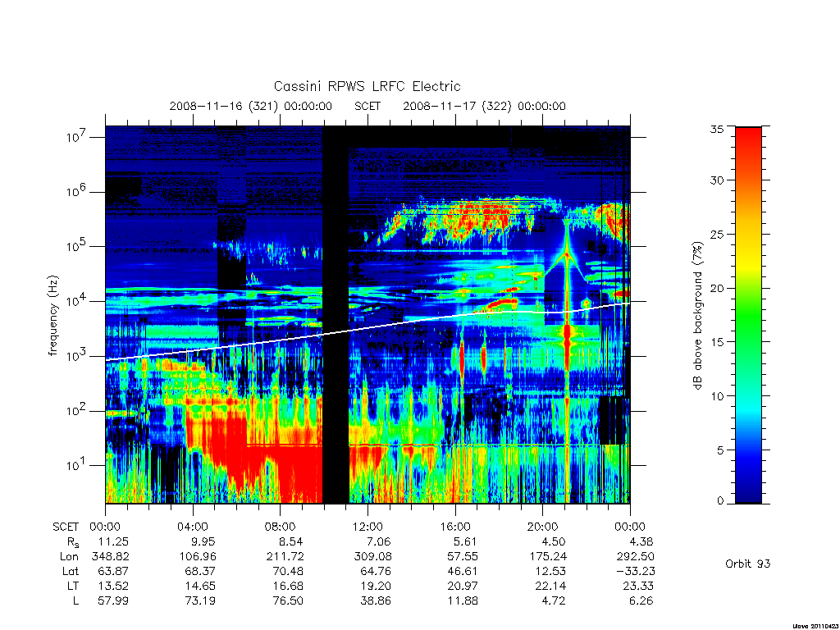
Task: Click the 'dB above background (7%)' label
Action: [x=697, y=315]
